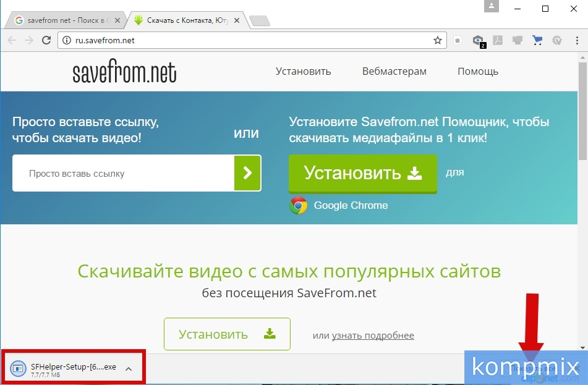Screen dimensions: 588x385
Task: Open Chrome's three-dot menu
Action: pyautogui.click(x=576, y=40)
